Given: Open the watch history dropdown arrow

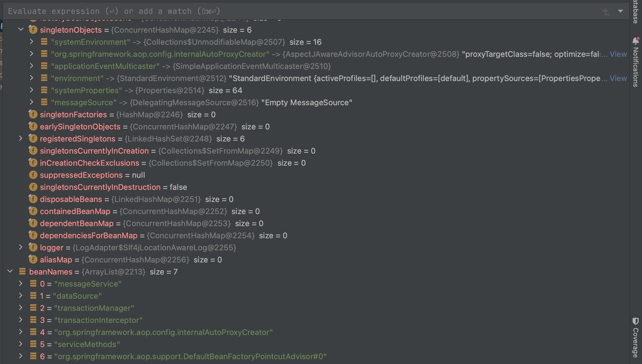Looking at the screenshot, I should coord(620,11).
